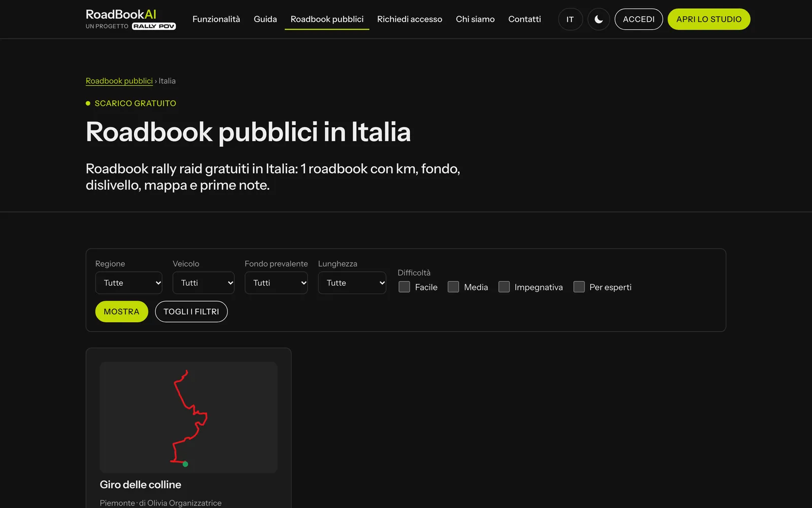Follow Roadbook pubblici breadcrumb link
812x508 pixels.
point(119,81)
